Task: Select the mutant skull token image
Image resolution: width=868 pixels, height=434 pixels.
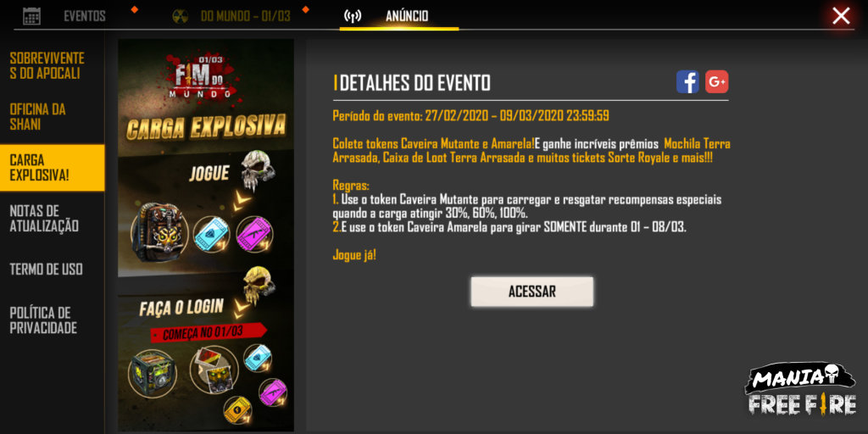Action: (x=258, y=169)
